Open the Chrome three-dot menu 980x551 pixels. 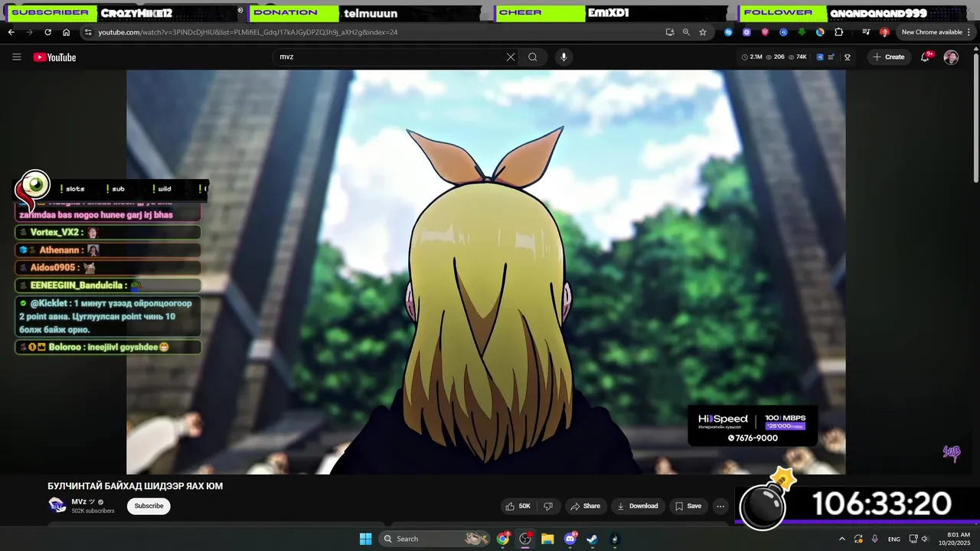tap(969, 32)
